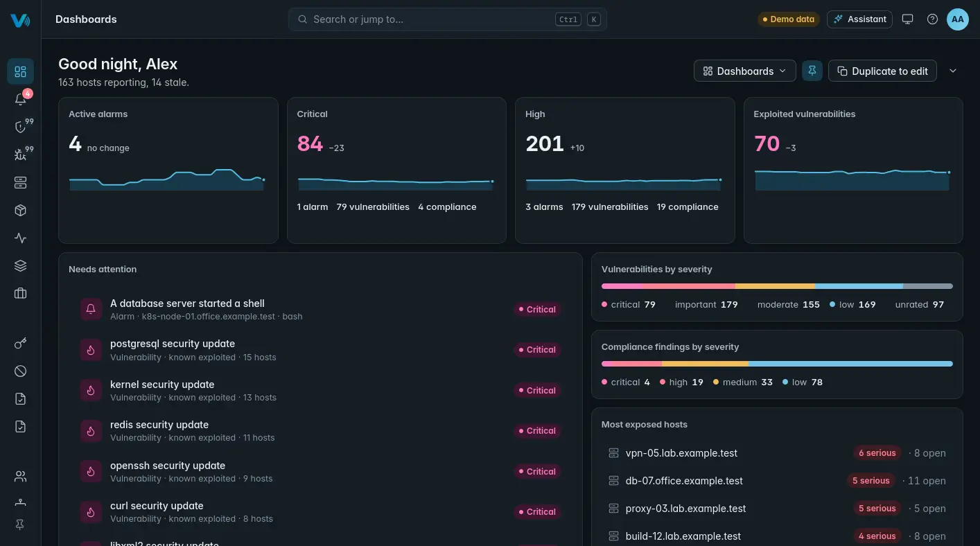This screenshot has width=980, height=546.
Task: Open the blocked circle icon in the sidebar
Action: (20, 371)
